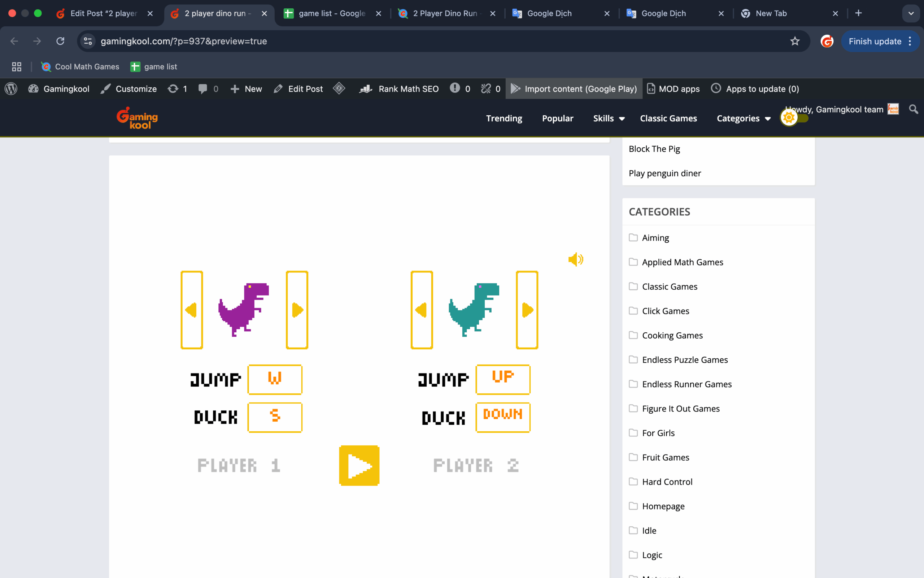Image resolution: width=924 pixels, height=578 pixels.
Task: Open Click Games category
Action: pos(665,311)
